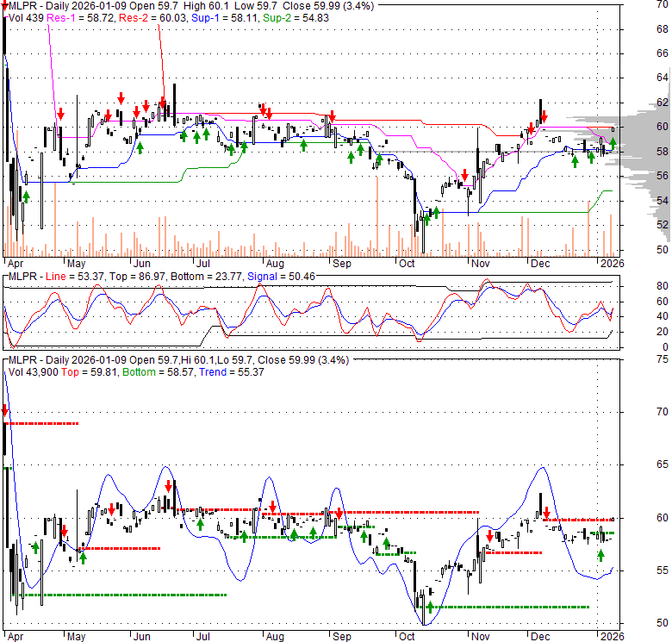Click the 'Apr' month label under top chart
This screenshot has height=642, width=672.
[x=16, y=264]
